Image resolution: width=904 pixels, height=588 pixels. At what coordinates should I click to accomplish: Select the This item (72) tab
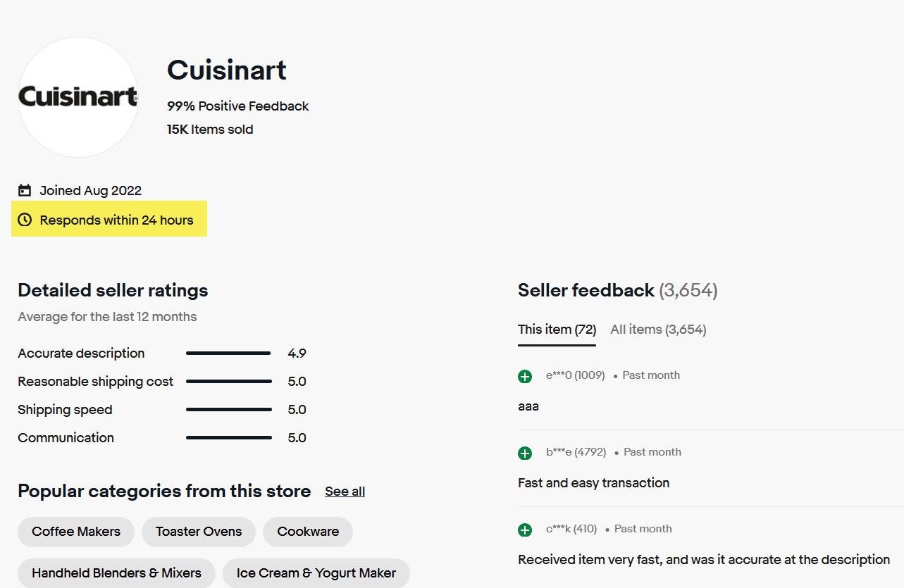(557, 330)
